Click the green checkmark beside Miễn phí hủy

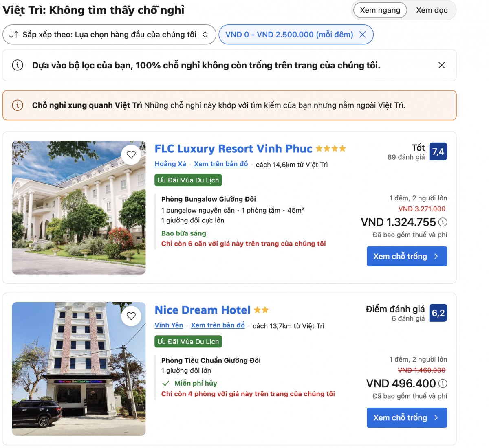click(x=166, y=383)
